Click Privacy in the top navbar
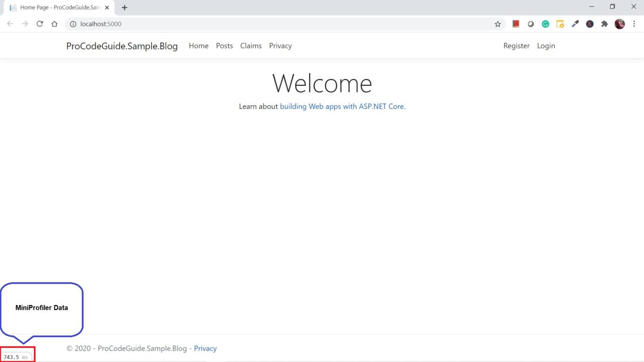This screenshot has height=362, width=644. [x=280, y=46]
